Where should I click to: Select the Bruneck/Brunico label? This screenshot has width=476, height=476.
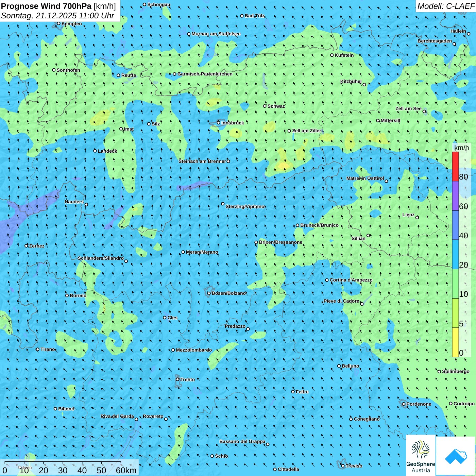[x=319, y=225]
